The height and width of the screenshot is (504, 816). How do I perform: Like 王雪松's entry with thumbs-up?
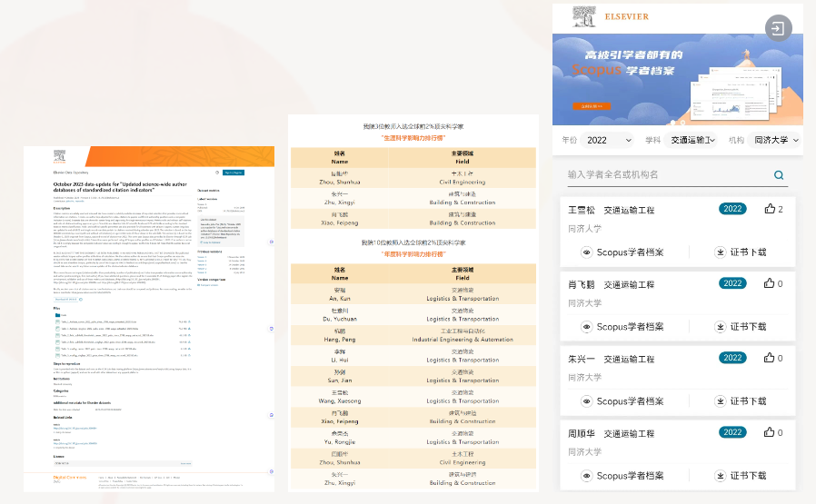[770, 209]
